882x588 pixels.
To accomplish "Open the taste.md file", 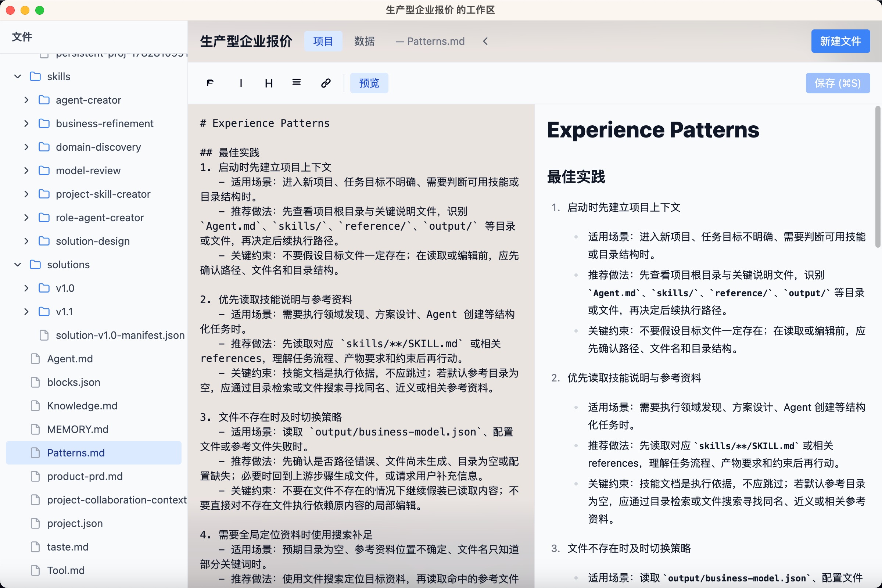I will [94, 547].
